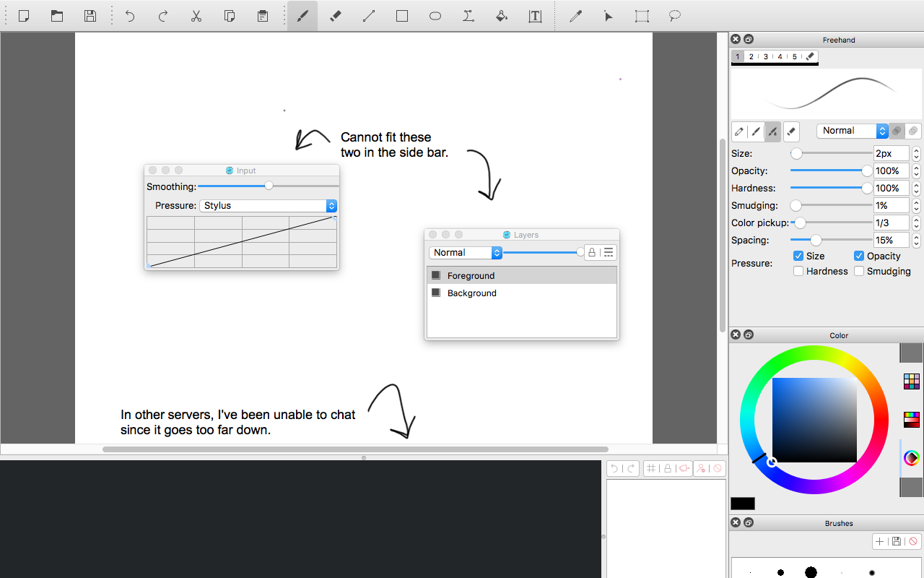Click the brush Size value field
Screen dimensions: 924x578
892,154
